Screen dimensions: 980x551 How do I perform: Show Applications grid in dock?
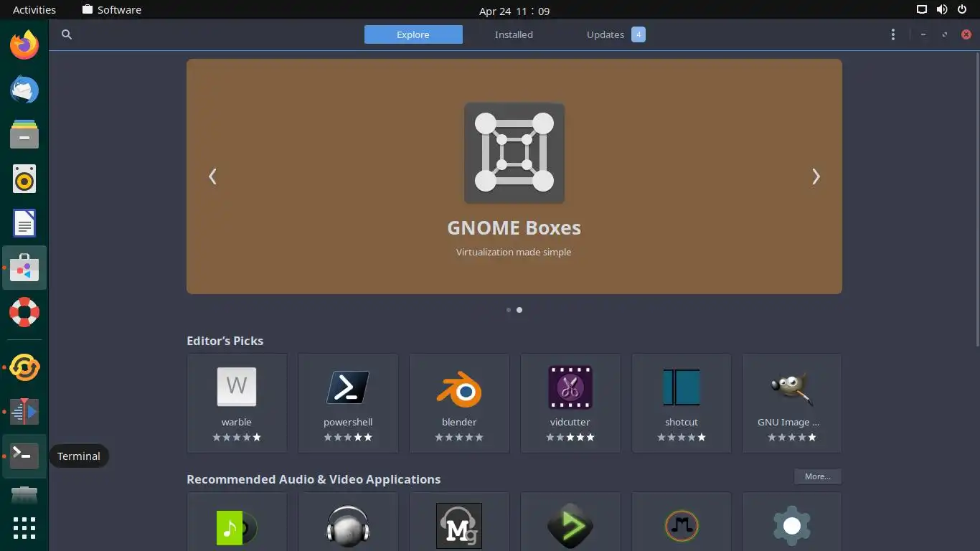click(24, 528)
